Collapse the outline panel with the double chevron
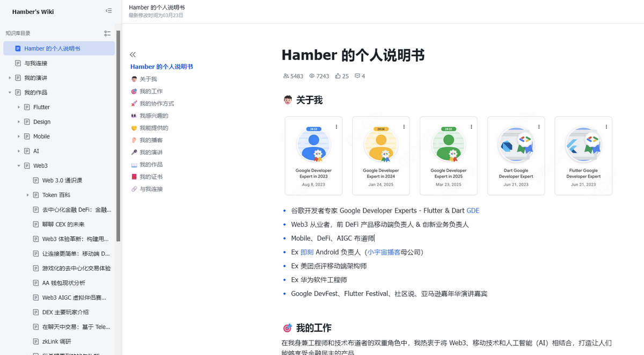Viewport: 644px width, 355px height. 133,55
